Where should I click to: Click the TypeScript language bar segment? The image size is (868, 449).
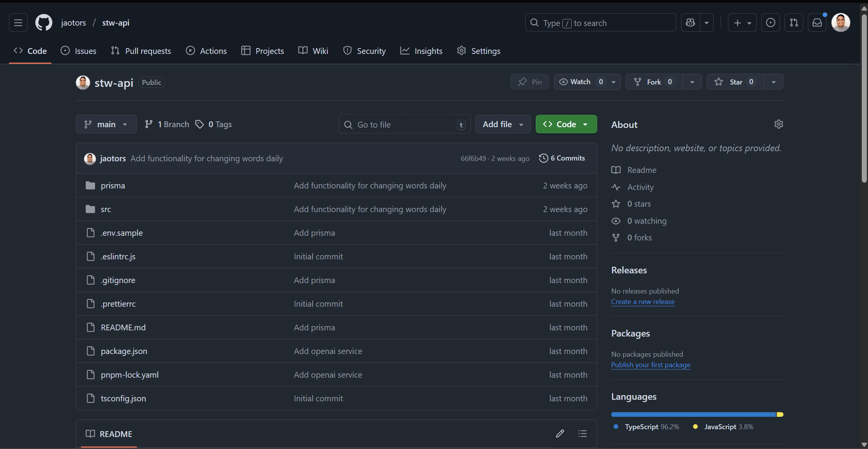click(693, 414)
